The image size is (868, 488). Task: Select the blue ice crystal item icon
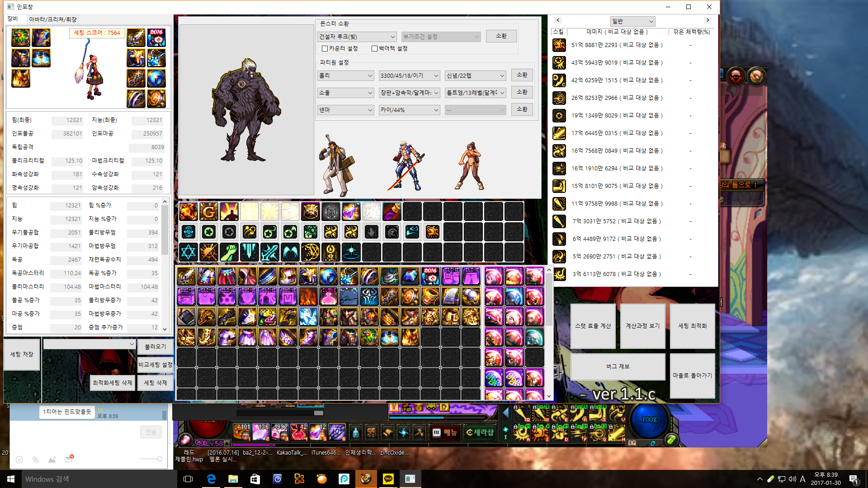tap(308, 317)
